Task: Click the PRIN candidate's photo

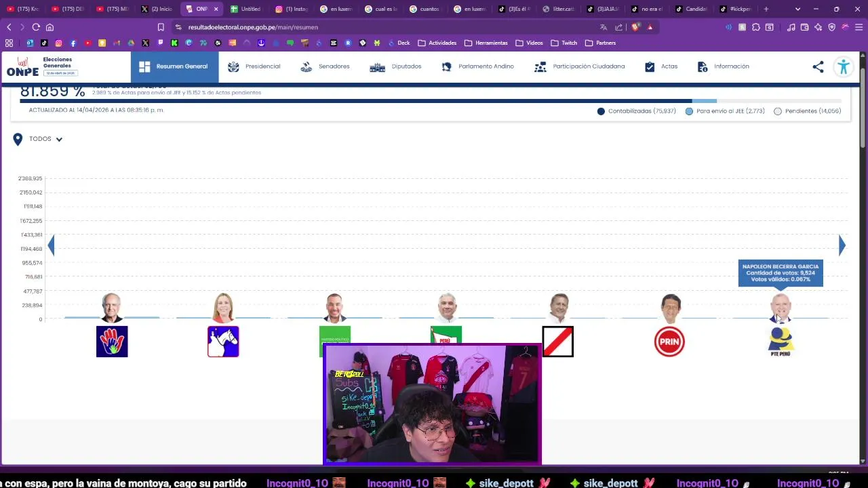Action: click(669, 307)
